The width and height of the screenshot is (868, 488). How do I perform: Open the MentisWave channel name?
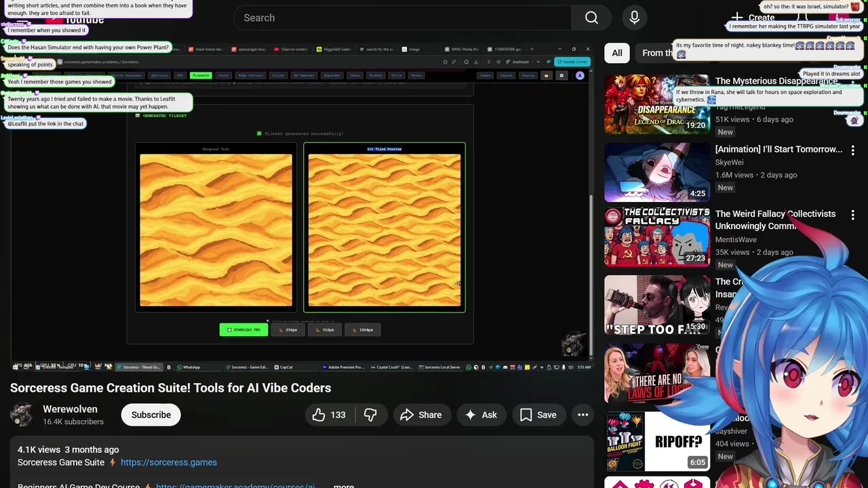pos(736,239)
